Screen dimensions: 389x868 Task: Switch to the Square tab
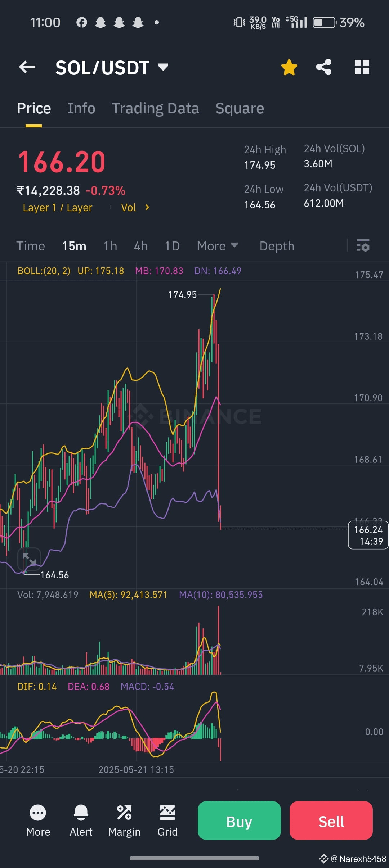click(240, 108)
